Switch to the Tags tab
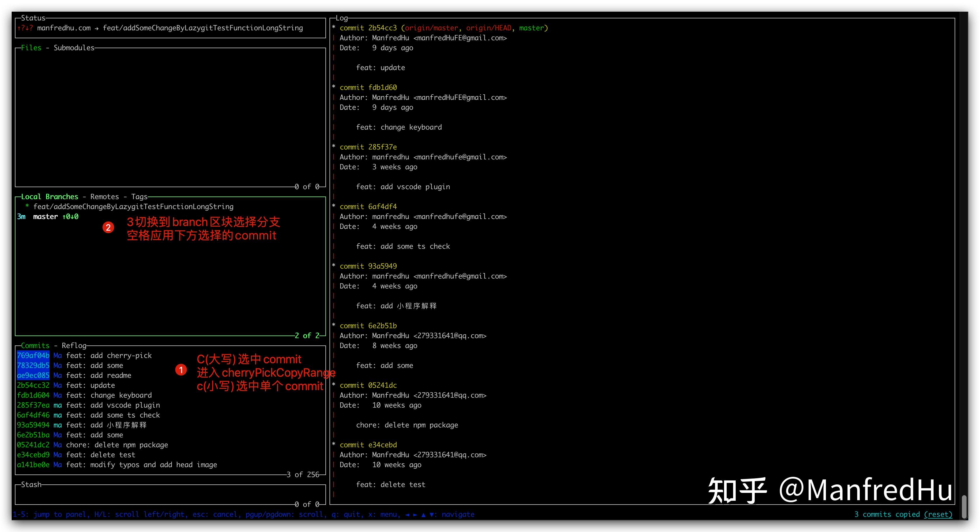This screenshot has height=532, width=980. [139, 196]
